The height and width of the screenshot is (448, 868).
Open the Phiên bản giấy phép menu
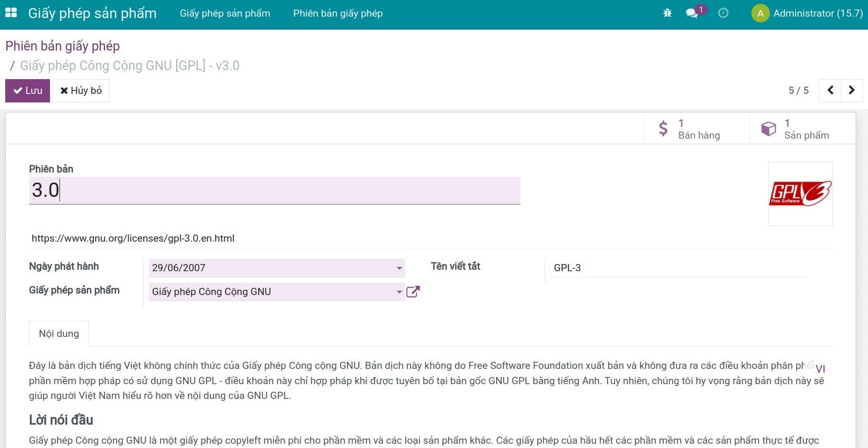[338, 13]
